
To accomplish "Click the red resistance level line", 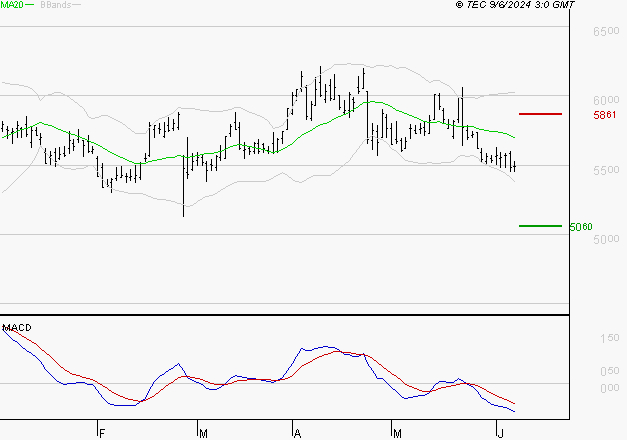I will [540, 114].
